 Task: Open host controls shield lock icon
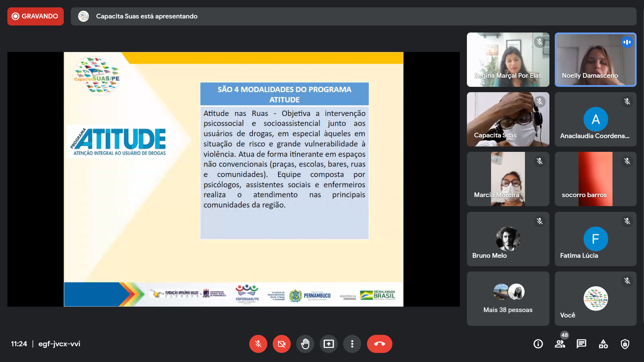pyautogui.click(x=625, y=344)
